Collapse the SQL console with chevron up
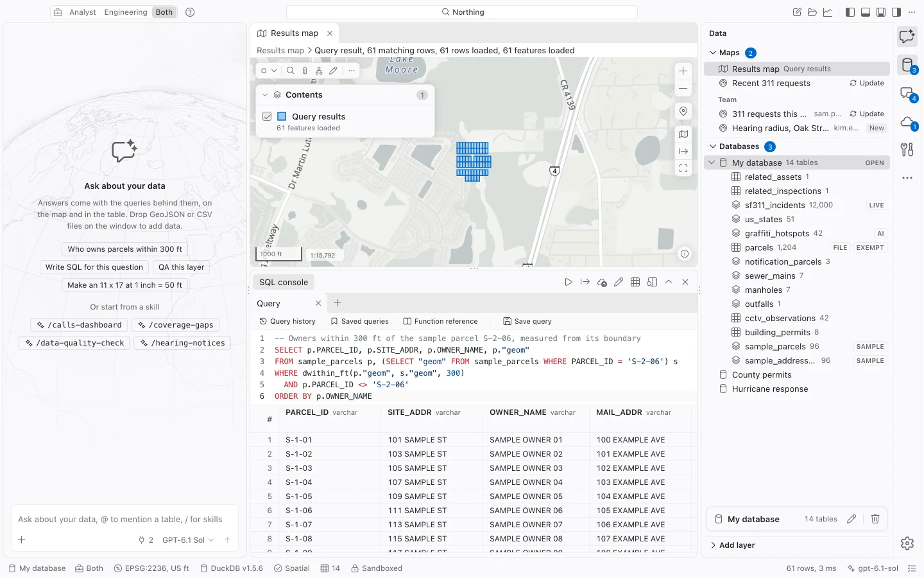This screenshot has width=924, height=578. tap(669, 282)
